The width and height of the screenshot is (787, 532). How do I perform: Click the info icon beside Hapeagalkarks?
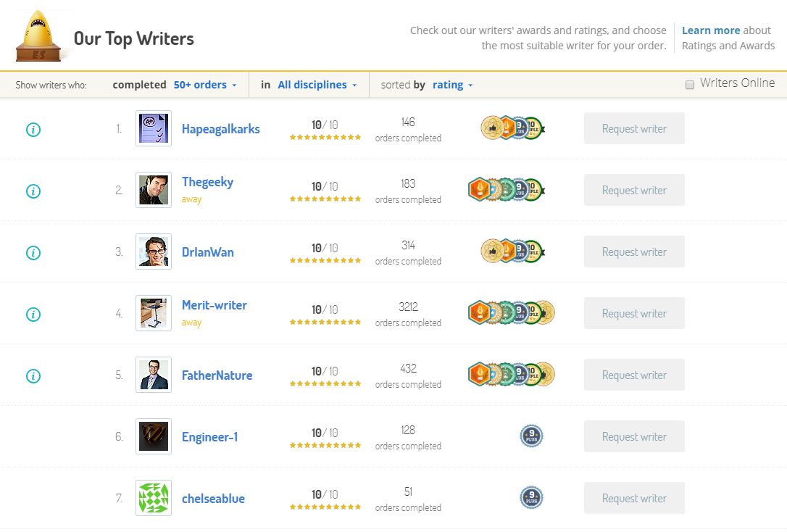point(33,130)
